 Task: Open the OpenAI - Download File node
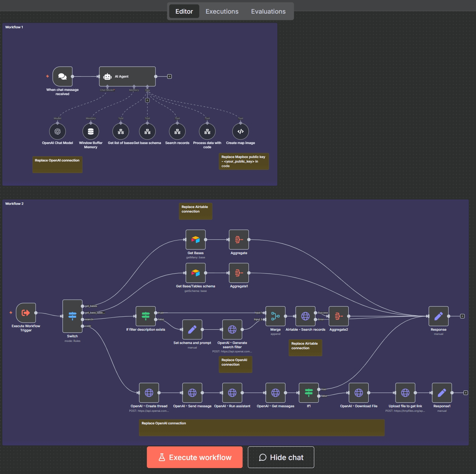click(x=359, y=393)
